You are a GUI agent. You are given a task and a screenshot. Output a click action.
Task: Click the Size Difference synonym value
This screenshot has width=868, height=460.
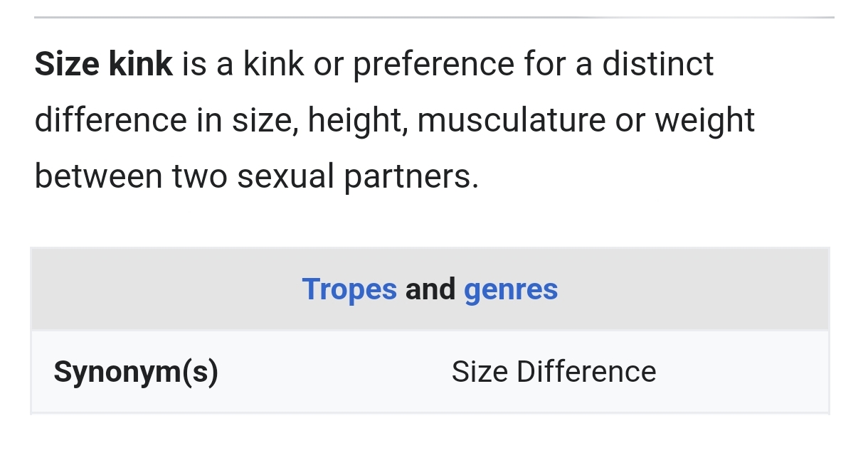[x=554, y=372]
